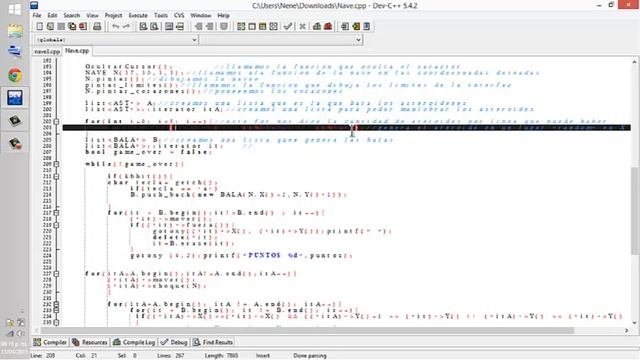Open the Edit menu

pos(52,16)
